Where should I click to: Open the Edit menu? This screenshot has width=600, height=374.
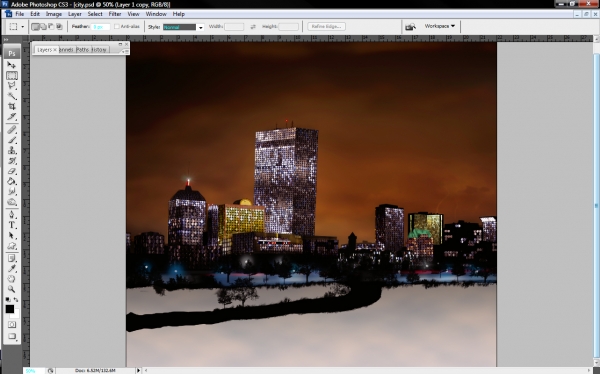click(x=35, y=14)
